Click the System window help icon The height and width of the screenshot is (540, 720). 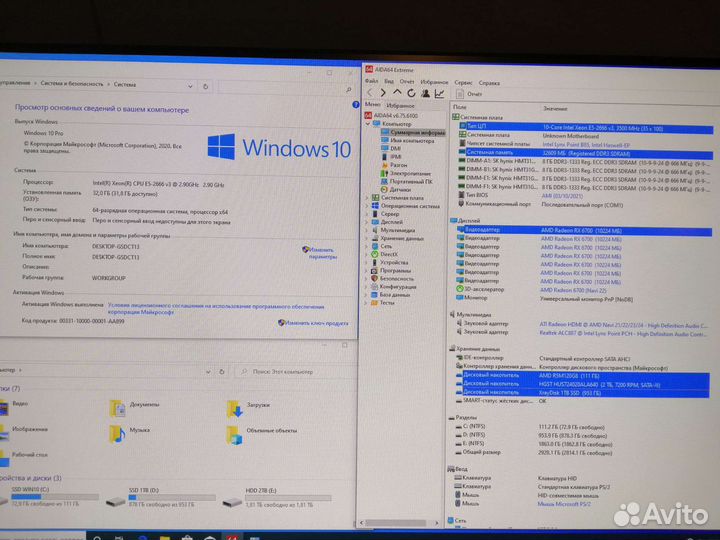point(355,105)
